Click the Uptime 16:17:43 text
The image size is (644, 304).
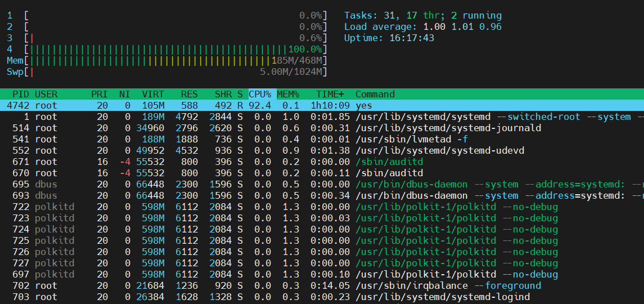[389, 38]
